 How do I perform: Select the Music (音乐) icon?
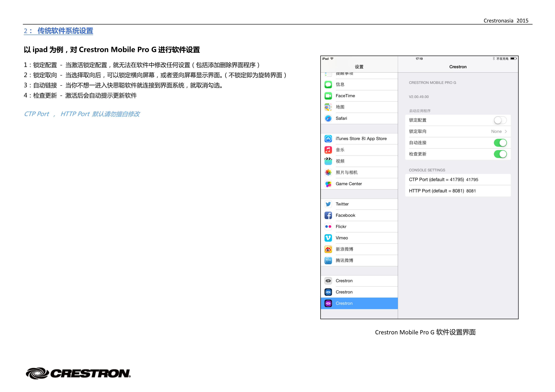(328, 150)
